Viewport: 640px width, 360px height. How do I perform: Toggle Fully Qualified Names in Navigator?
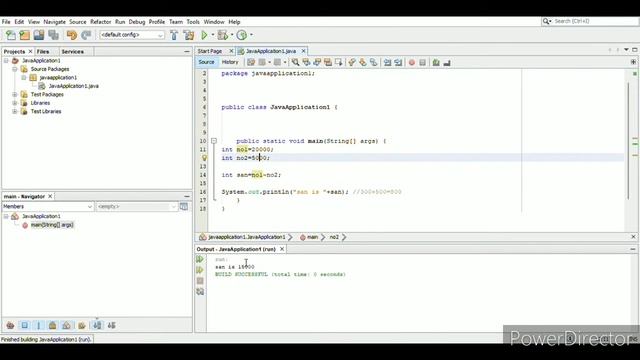82,325
